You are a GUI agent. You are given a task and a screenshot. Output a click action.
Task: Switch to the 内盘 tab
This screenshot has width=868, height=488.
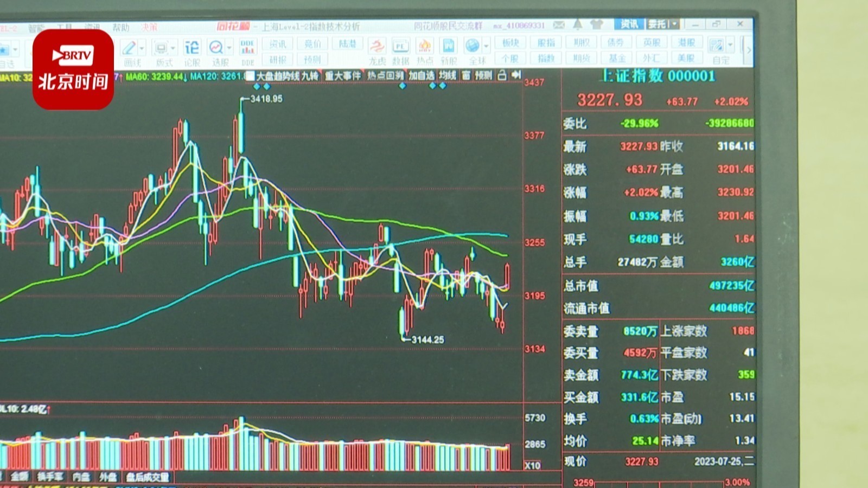click(x=81, y=477)
